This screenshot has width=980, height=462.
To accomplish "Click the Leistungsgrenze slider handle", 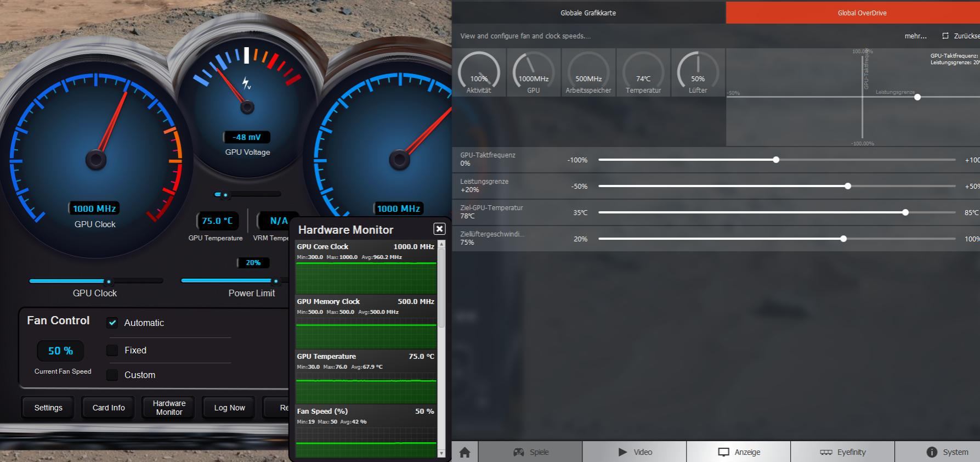I will [x=848, y=186].
